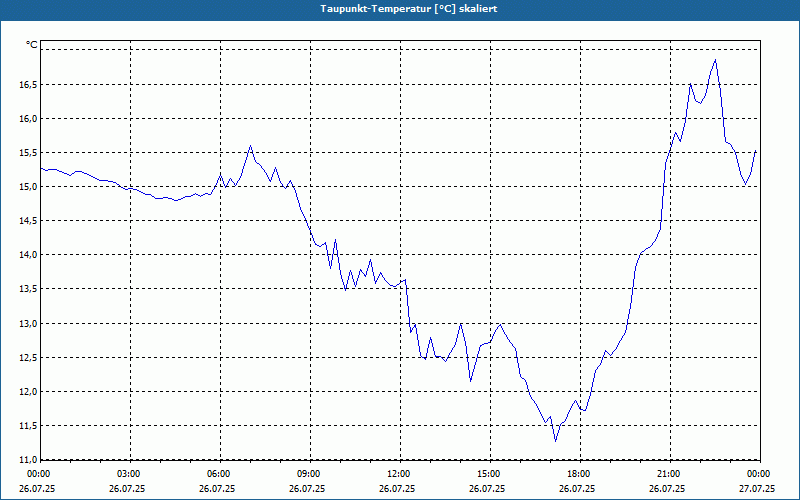800x500 pixels.
Task: Select the 12,0 y-axis label
Action: pos(29,392)
